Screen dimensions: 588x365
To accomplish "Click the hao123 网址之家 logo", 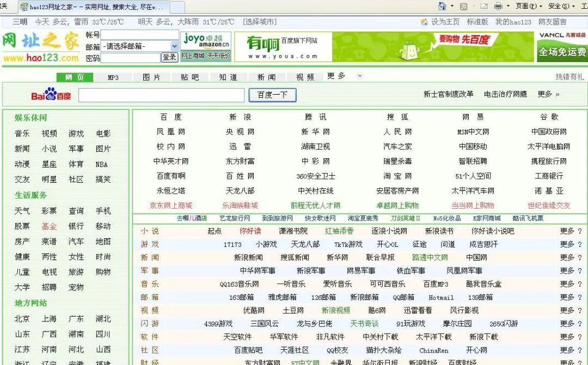I will 41,46.
